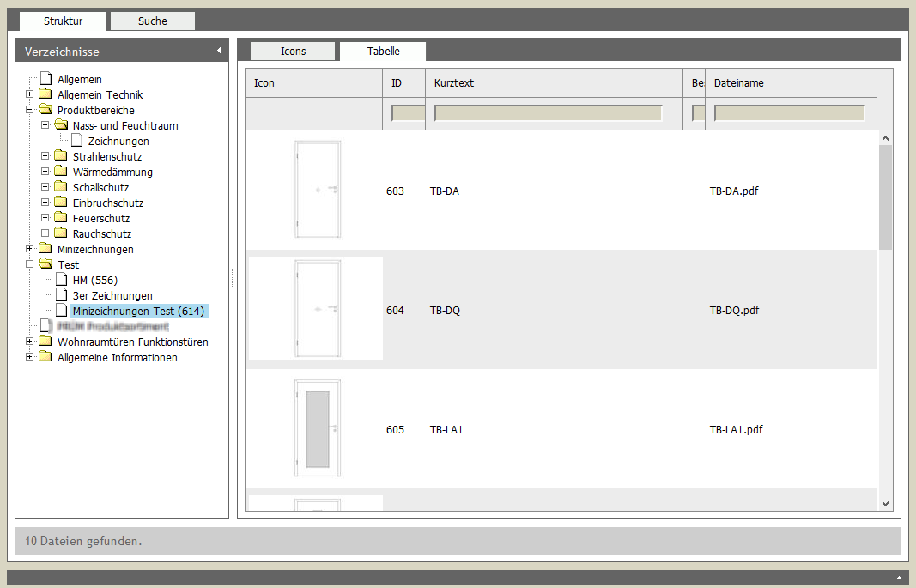Click the Kurztext filter input field
This screenshot has height=588, width=916.
tap(548, 113)
